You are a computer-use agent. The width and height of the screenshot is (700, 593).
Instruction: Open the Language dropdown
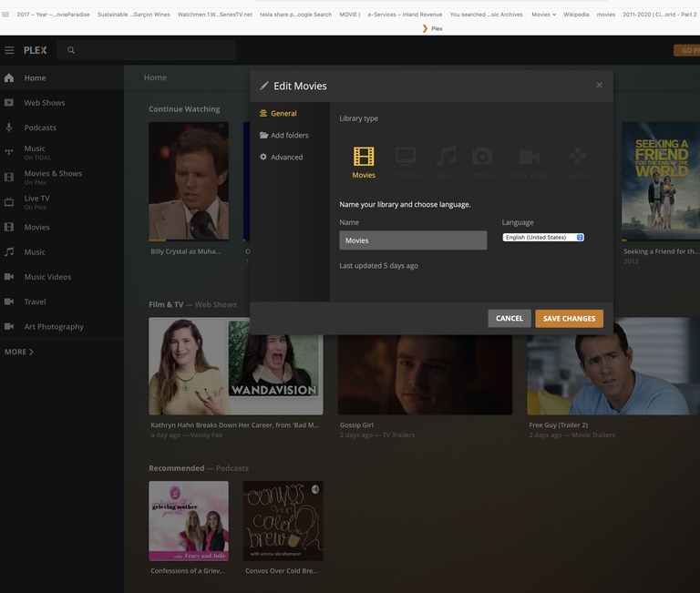tap(543, 238)
